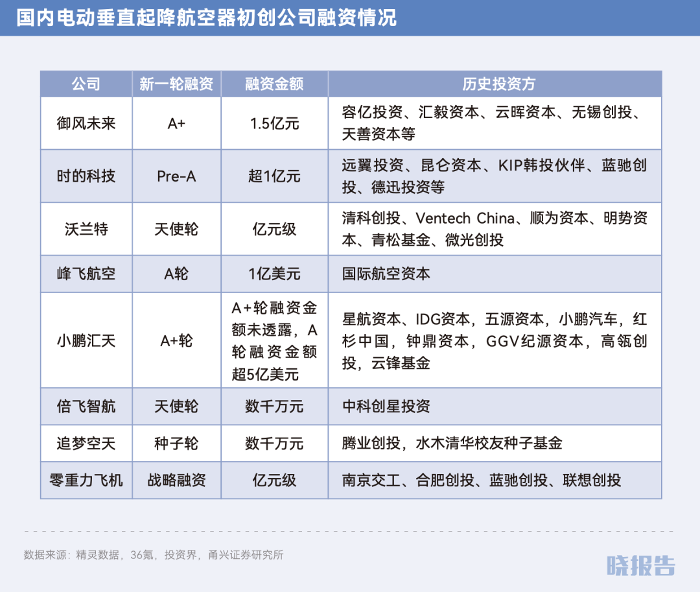Select the Pre-A funding round cell
The width and height of the screenshot is (700, 592).
(x=176, y=176)
